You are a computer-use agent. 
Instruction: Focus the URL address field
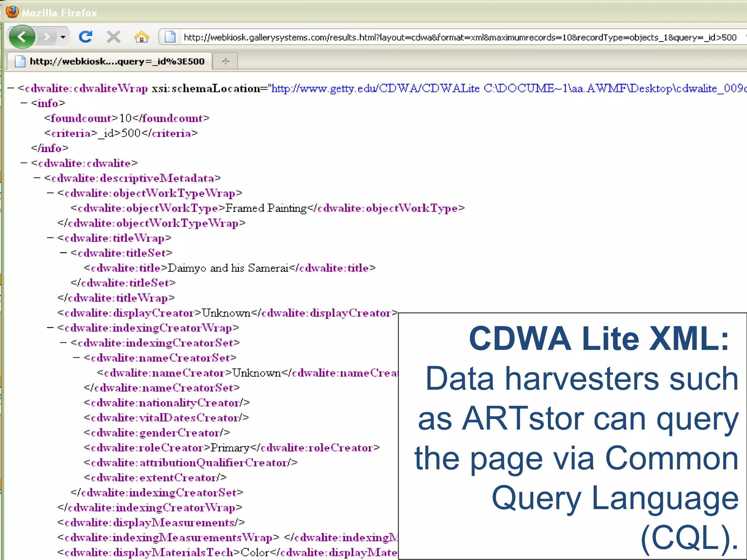(x=460, y=37)
